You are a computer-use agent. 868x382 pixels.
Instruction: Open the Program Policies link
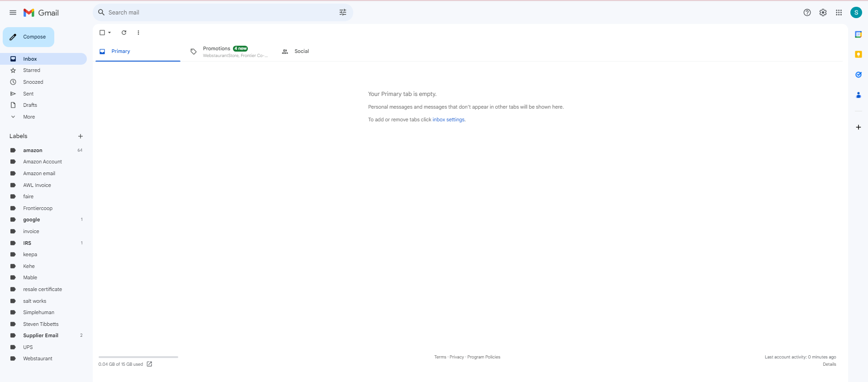tap(484, 357)
